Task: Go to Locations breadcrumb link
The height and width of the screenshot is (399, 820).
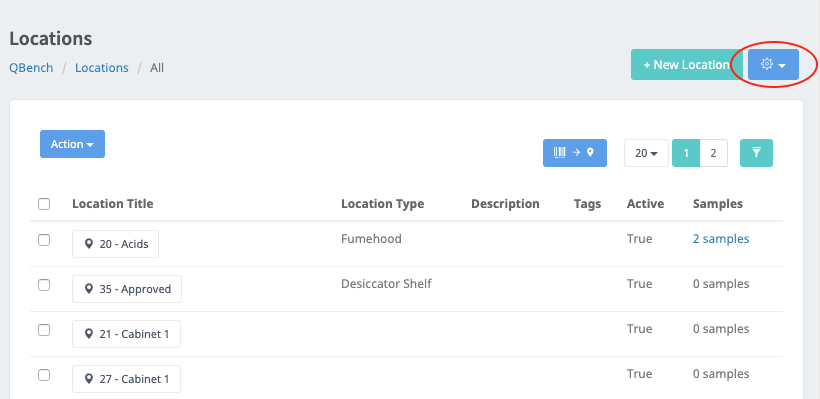Action: pyautogui.click(x=101, y=68)
